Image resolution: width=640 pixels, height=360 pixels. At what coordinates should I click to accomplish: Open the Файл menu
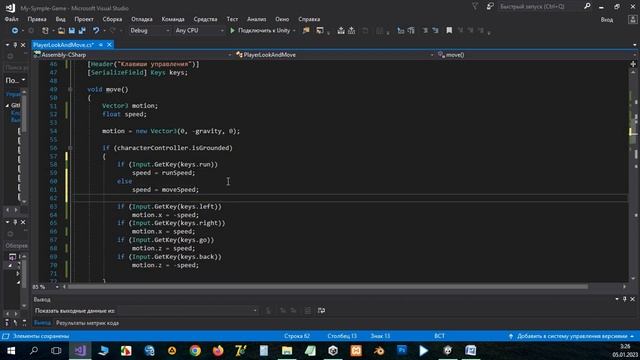(x=11, y=19)
